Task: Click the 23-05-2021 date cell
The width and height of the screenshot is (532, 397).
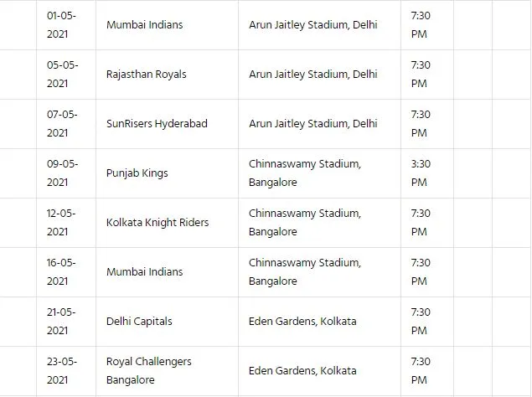Action: tap(66, 371)
